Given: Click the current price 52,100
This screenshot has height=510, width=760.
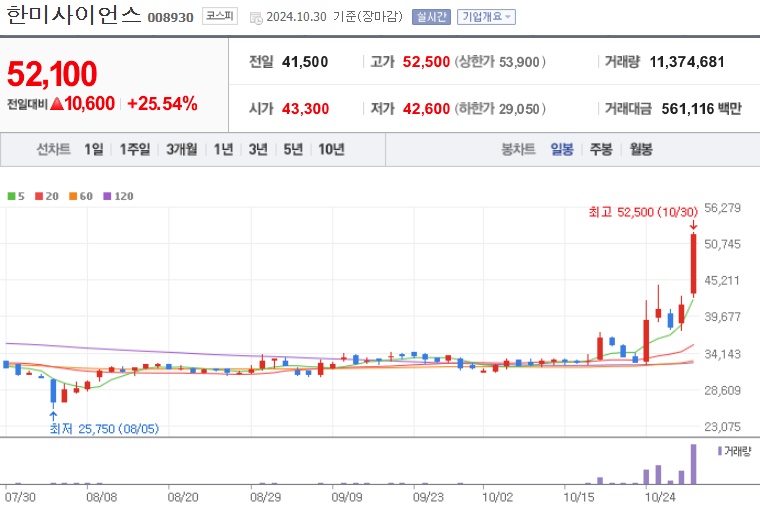Looking at the screenshot, I should click(52, 74).
